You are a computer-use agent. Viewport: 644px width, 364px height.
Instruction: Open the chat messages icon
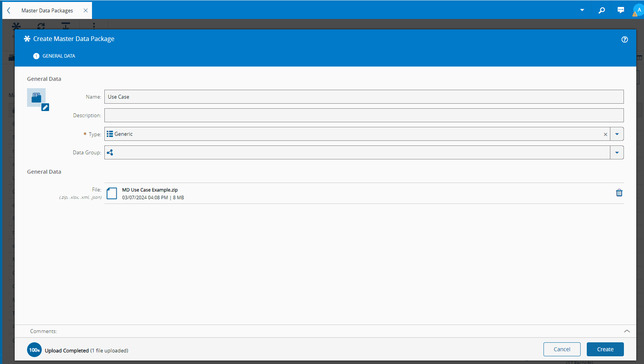[620, 10]
